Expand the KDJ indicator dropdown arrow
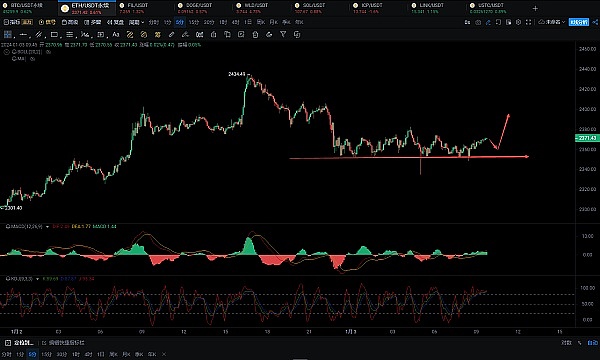 pos(38,279)
